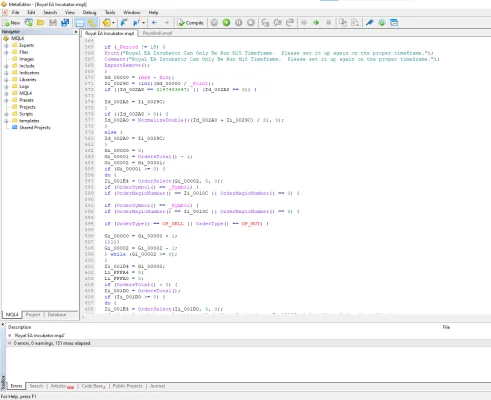The height and width of the screenshot is (400, 491).
Task: Select the Shared Projects tree item
Action: [x=35, y=127]
